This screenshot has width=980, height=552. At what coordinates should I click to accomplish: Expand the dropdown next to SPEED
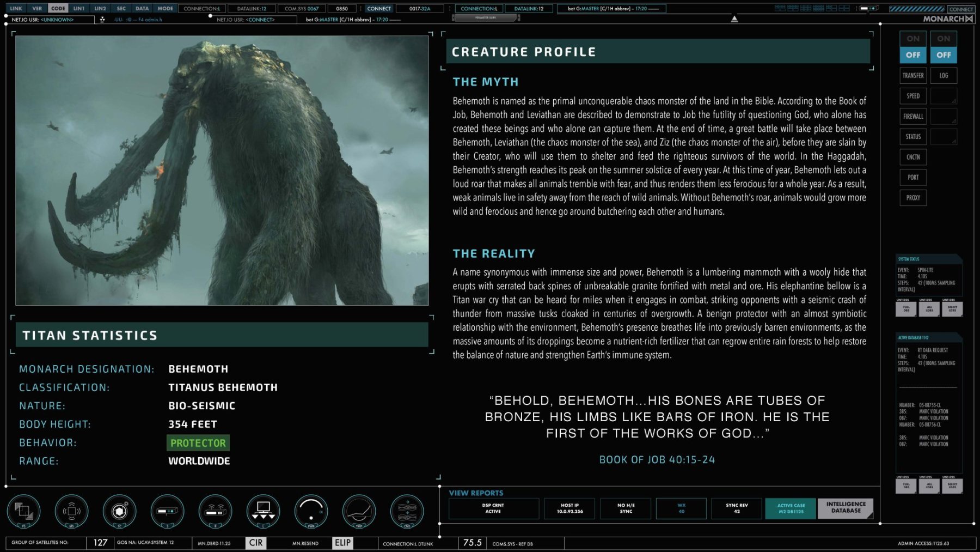tap(944, 96)
